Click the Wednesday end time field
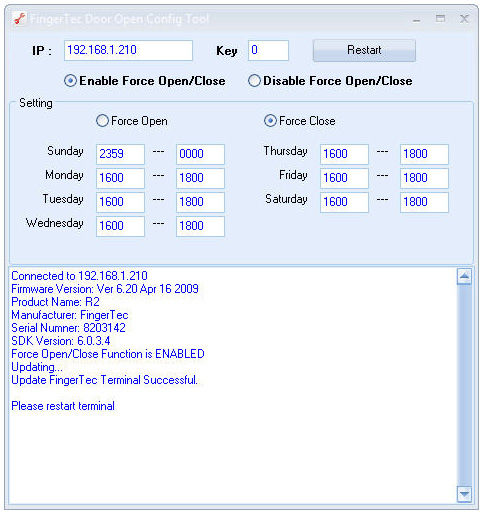 coord(200,226)
